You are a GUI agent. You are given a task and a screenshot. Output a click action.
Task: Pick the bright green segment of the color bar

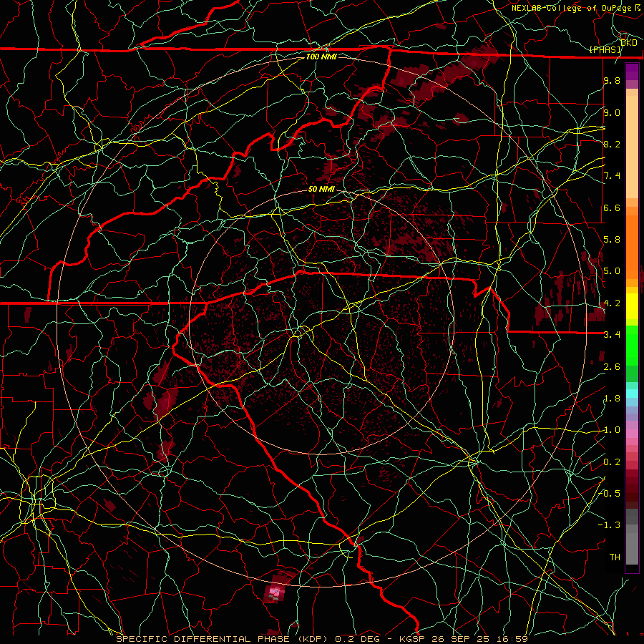pyautogui.click(x=632, y=346)
